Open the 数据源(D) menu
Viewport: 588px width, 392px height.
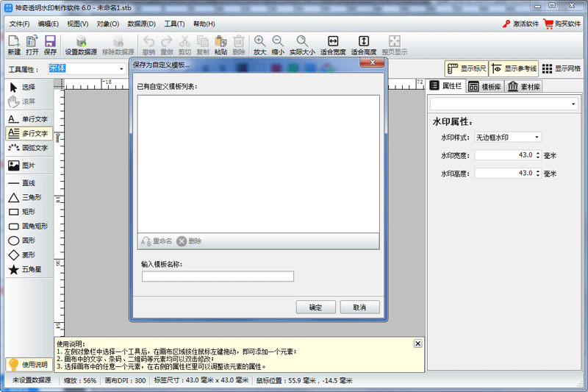tap(141, 24)
